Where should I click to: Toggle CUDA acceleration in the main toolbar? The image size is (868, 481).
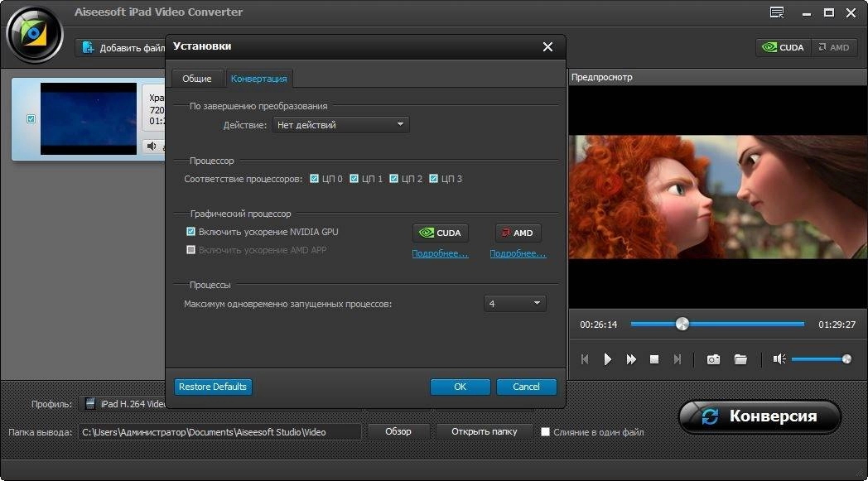click(784, 47)
